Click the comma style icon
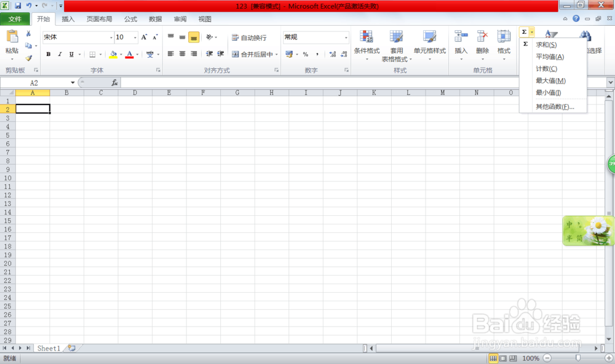Viewport: 615px width, 364px height. click(317, 54)
